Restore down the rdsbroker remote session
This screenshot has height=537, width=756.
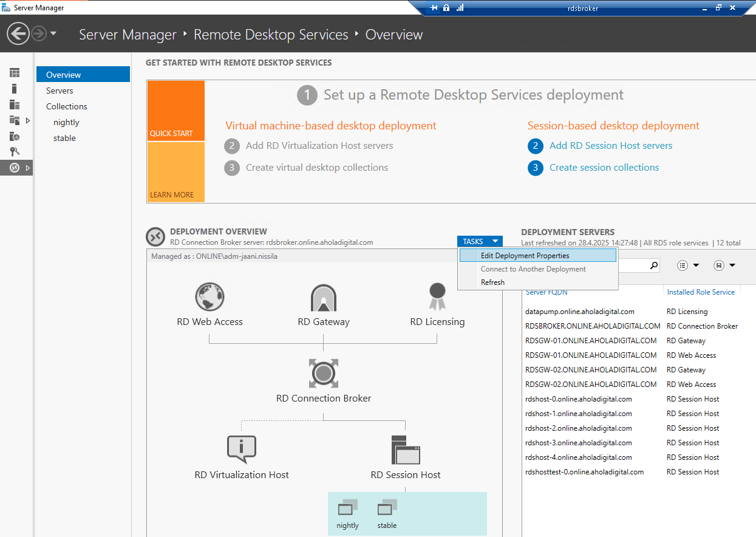pos(718,7)
